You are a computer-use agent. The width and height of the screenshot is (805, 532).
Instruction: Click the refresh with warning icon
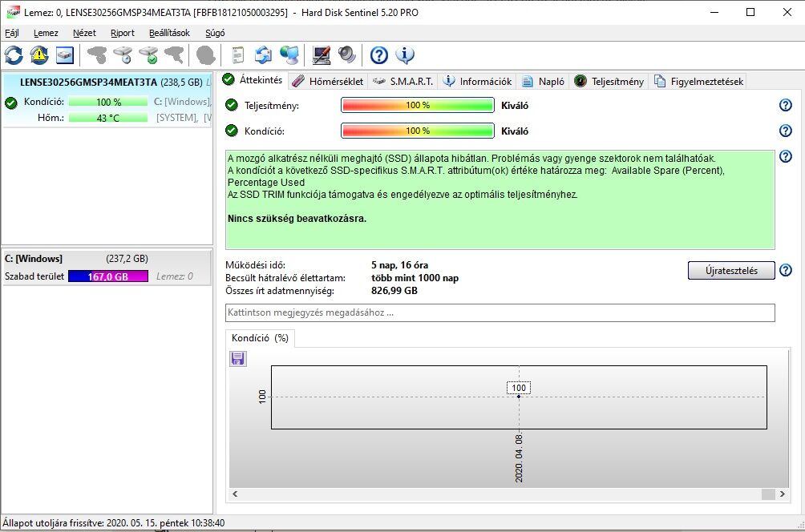(x=39, y=55)
